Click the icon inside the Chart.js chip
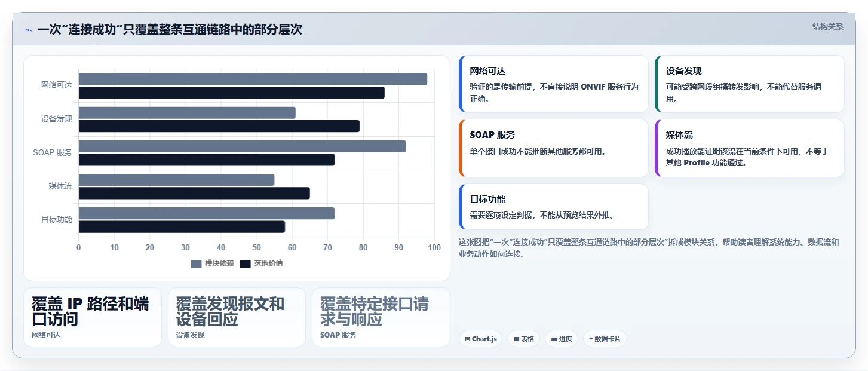Viewport: 868px width, 371px height. pos(467,339)
